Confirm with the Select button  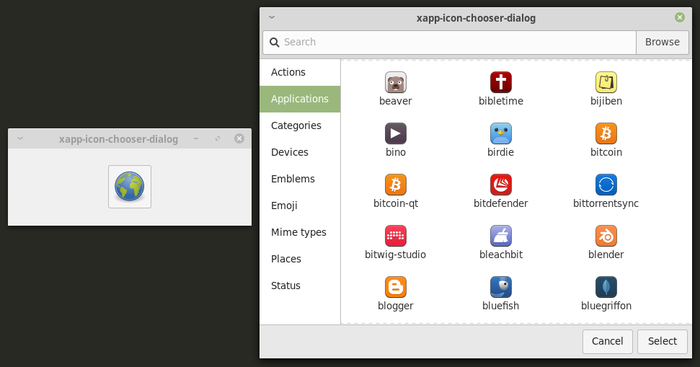click(662, 341)
